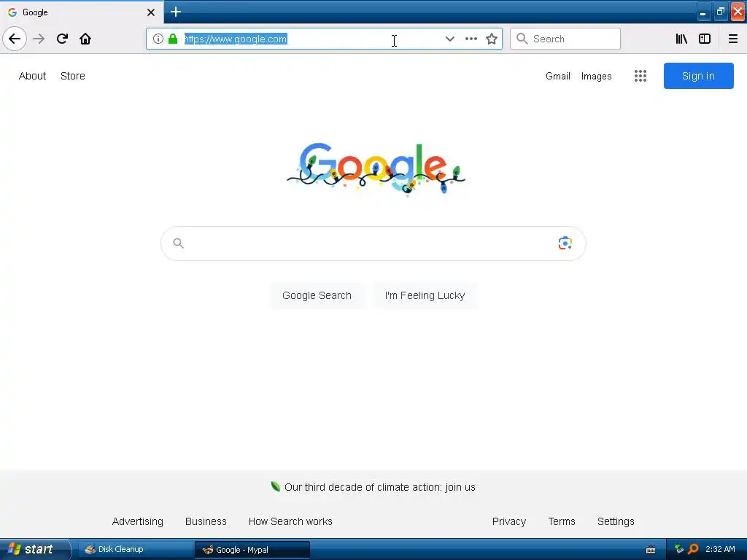Click into the Google search text field
Screen dimensions: 747x560
[x=373, y=244]
